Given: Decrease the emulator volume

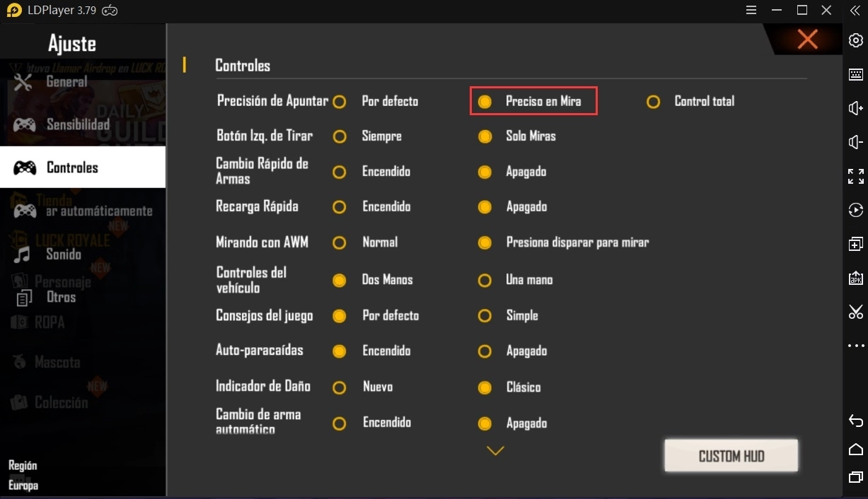Looking at the screenshot, I should [855, 142].
